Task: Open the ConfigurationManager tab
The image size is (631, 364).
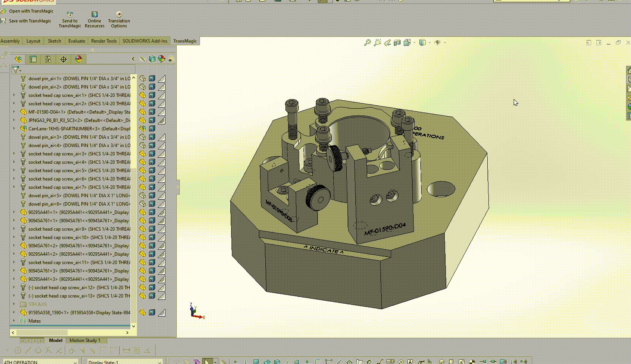Action: [x=48, y=59]
